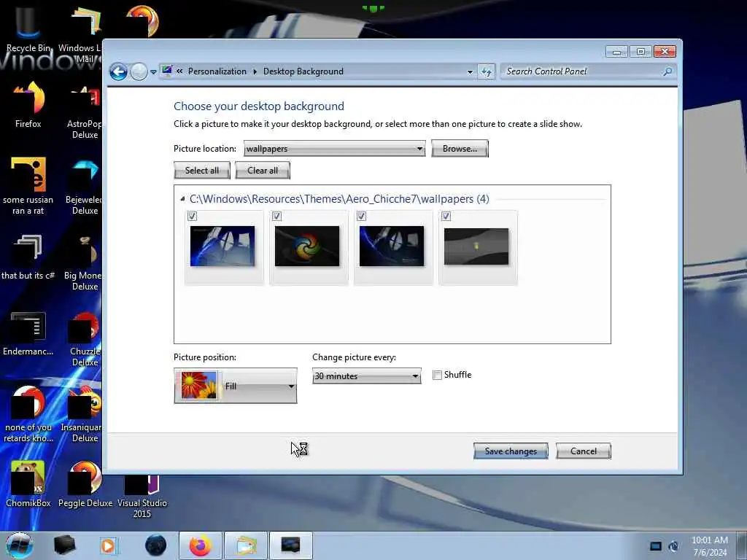Click the Recycle Bin desktop icon
747x560 pixels.
(x=28, y=29)
